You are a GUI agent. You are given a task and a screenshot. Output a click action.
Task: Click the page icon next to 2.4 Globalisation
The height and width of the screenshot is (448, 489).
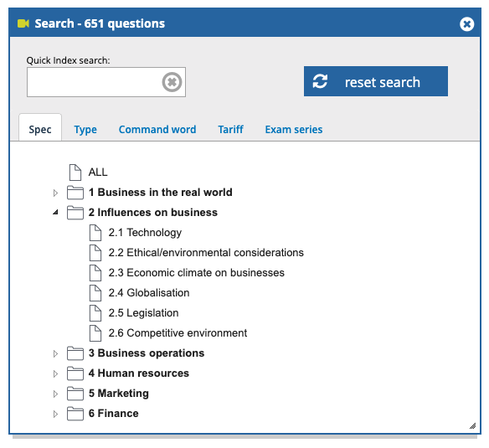click(95, 293)
